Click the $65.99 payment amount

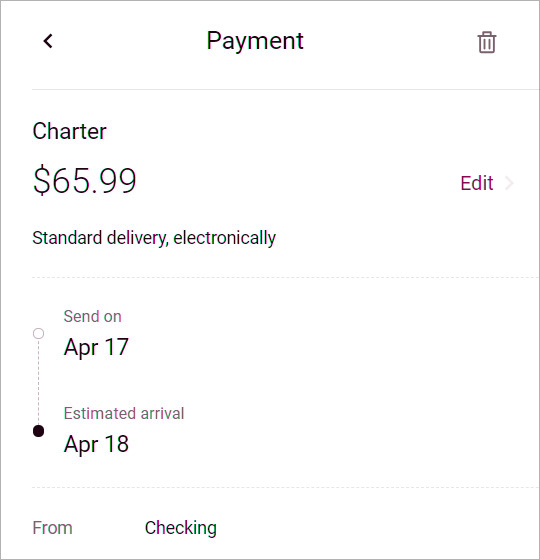pyautogui.click(x=85, y=180)
